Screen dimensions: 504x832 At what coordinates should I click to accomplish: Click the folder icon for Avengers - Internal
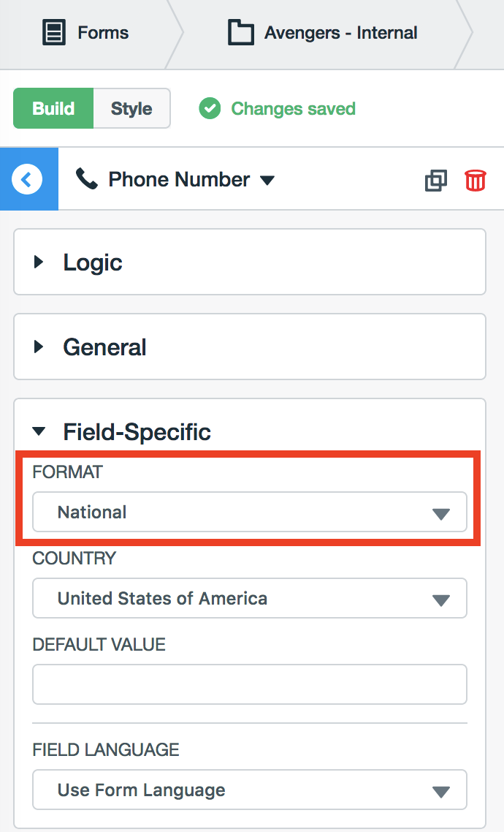(240, 33)
